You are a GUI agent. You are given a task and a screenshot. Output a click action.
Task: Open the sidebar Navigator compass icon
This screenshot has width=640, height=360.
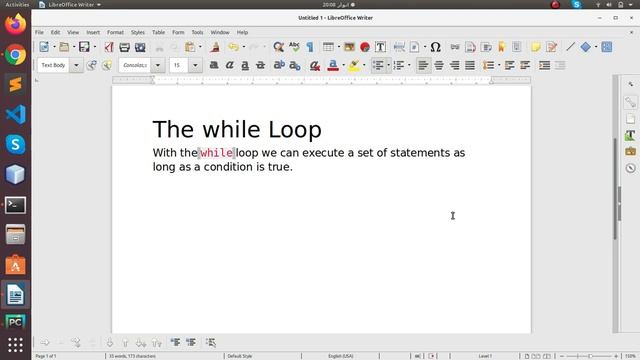(x=631, y=168)
